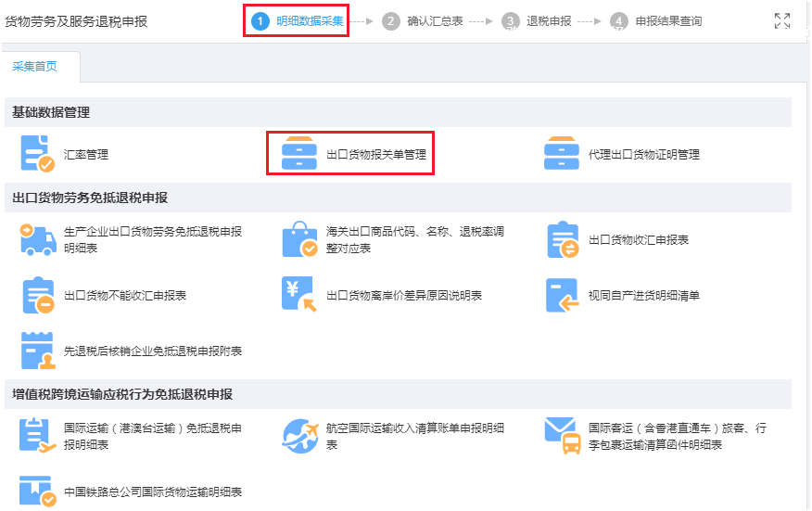This screenshot has height=511, width=812.
Task: Click the 海关出口商品代码 shopping bag icon
Action: coord(299,239)
